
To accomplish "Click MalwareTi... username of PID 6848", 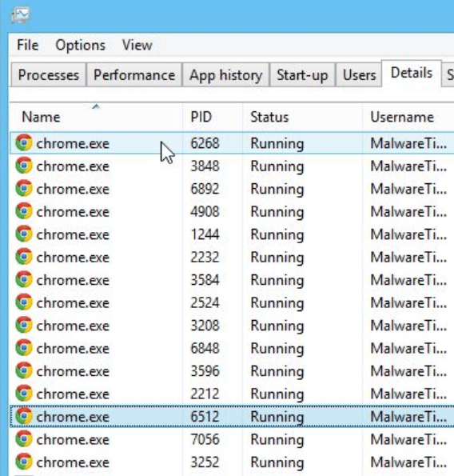I will click(x=408, y=348).
